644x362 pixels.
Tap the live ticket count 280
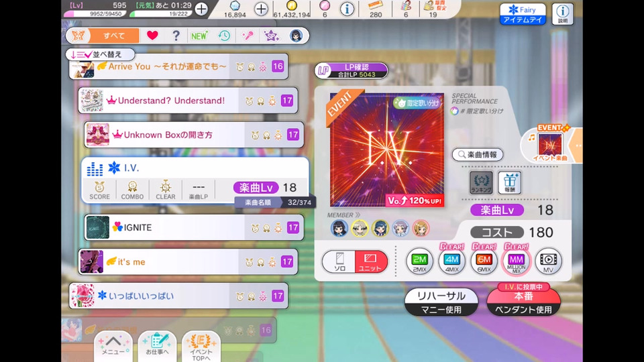[x=376, y=9]
